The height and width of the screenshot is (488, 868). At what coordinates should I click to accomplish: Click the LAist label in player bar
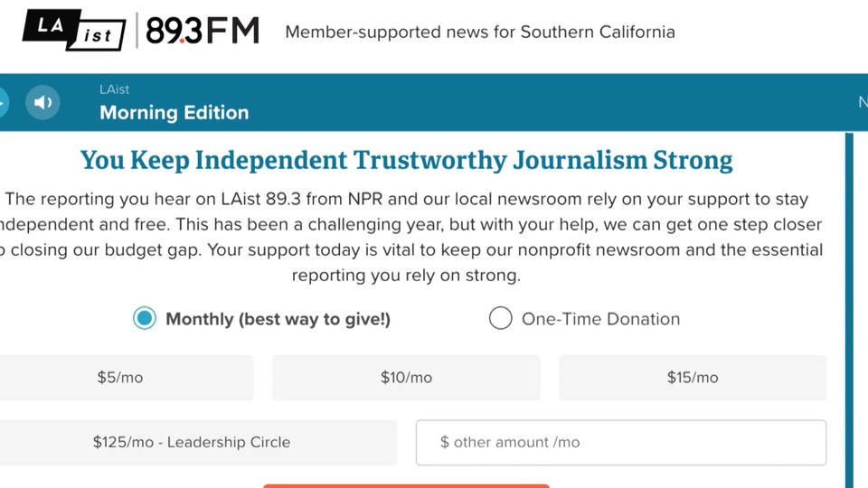tap(114, 89)
